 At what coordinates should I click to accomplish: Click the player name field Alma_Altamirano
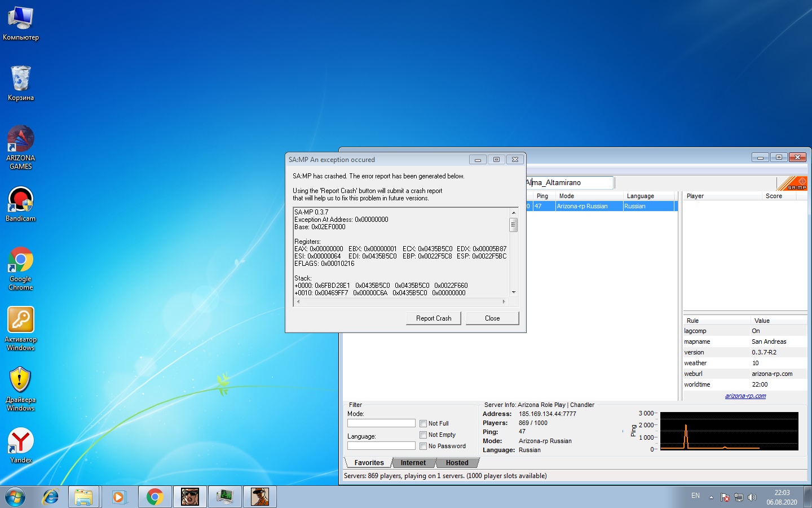(570, 183)
